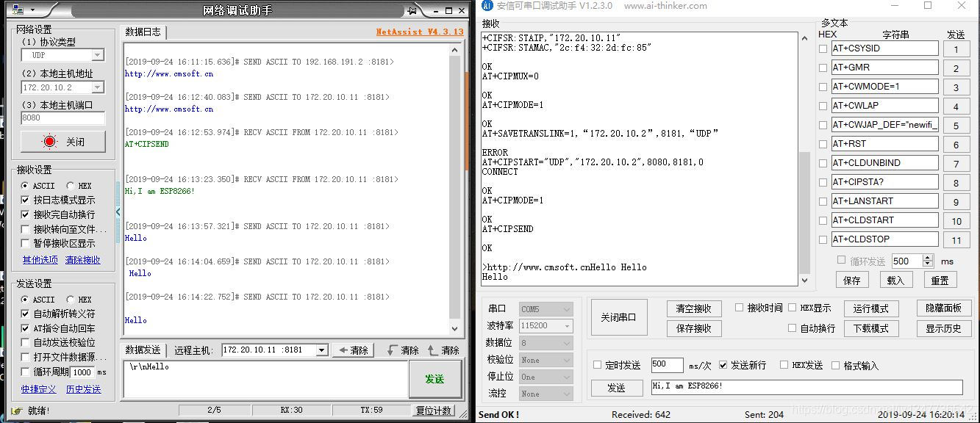
Task: Open the 校验位 None dropdown
Action: point(546,360)
